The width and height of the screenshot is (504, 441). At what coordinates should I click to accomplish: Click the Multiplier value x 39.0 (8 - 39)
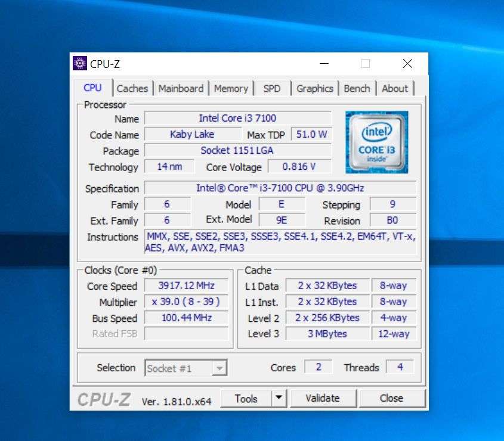click(187, 302)
